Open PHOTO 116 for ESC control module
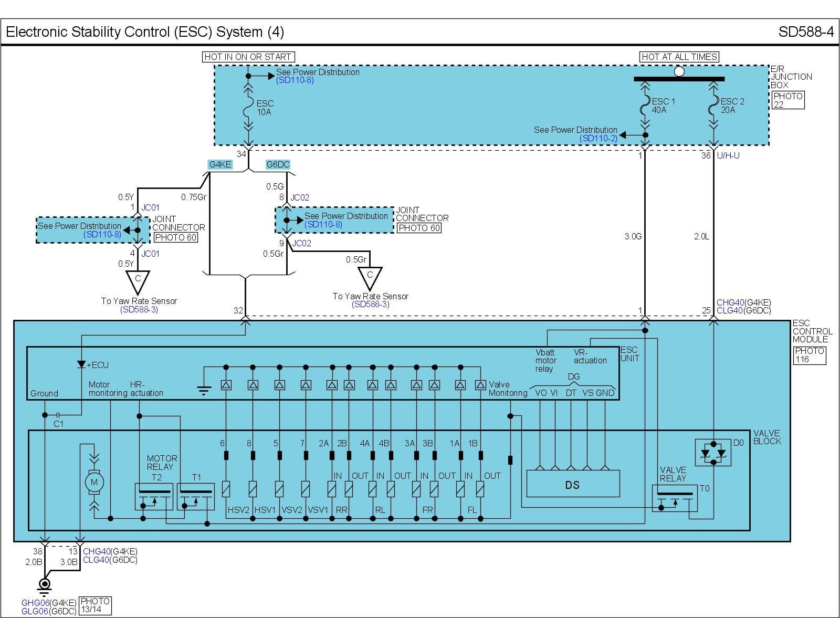Viewport: 840px width, 618px height. [809, 355]
